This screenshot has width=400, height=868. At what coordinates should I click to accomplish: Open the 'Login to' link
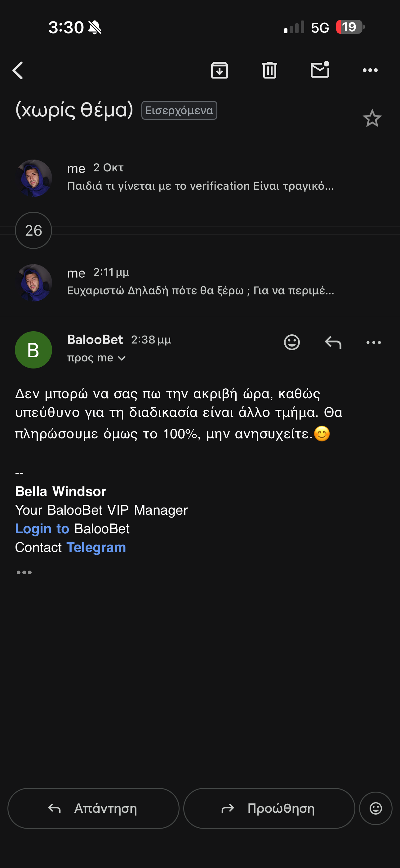(x=42, y=529)
